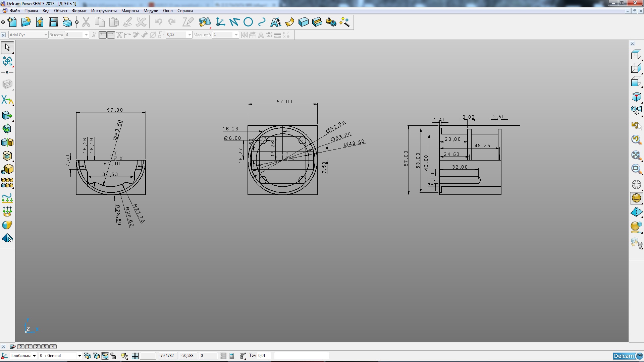Open the Инструменты menu
Screen dimensions: 644x362
pyautogui.click(x=104, y=11)
